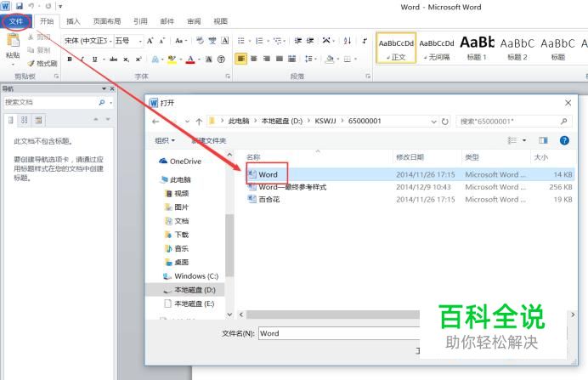The height and width of the screenshot is (380, 588).
Task: Apply the red font color
Action: (x=190, y=60)
